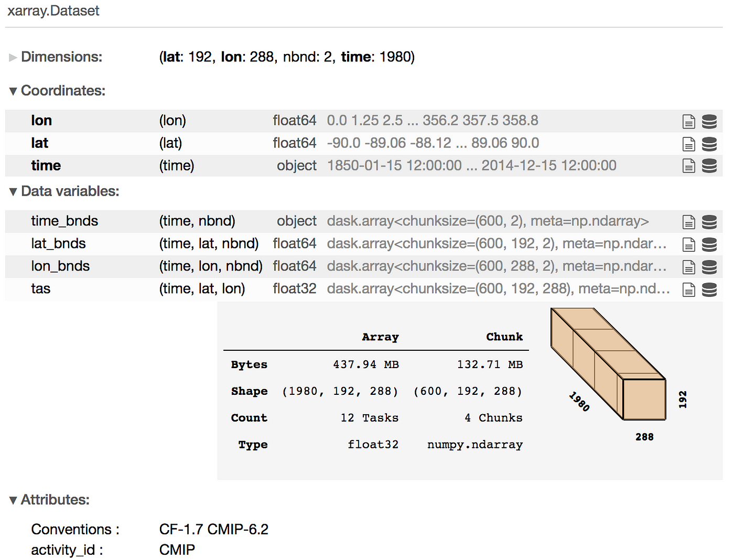Click the 132.71 MB chunk bytes value
Viewport: 734px width, 560px height.
coord(490,364)
